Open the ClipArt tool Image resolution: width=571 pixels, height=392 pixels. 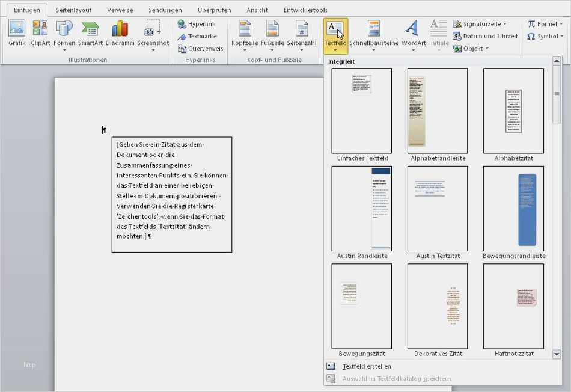tap(40, 33)
